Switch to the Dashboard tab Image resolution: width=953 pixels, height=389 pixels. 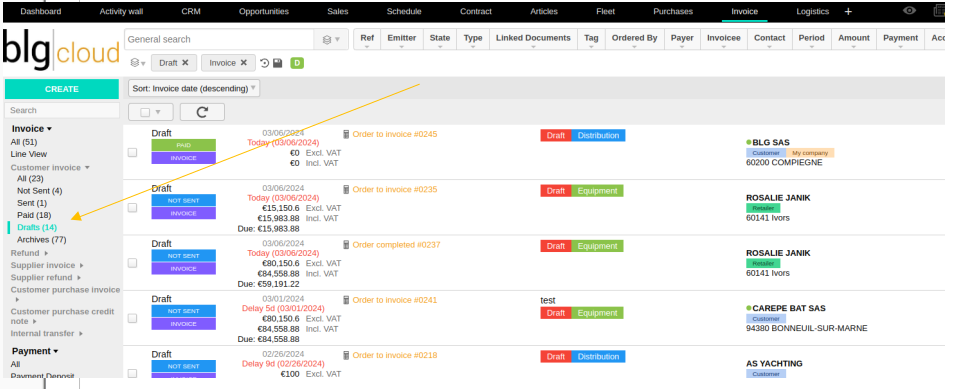tap(41, 12)
